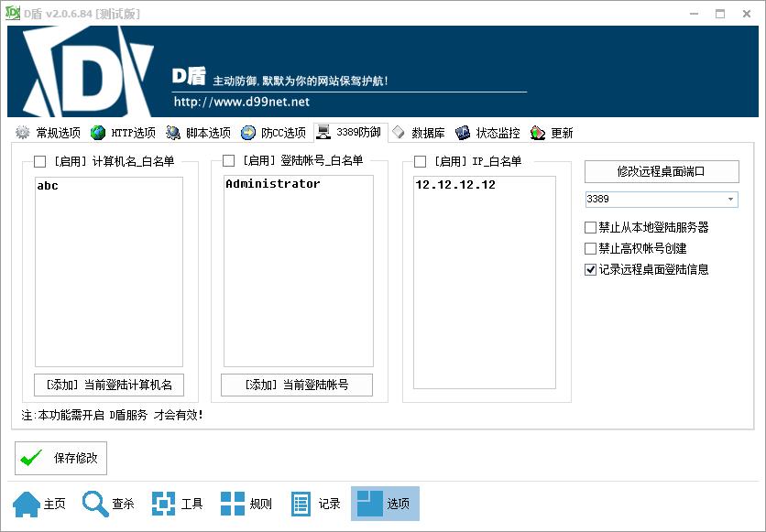Click the magnifier icon for 查杀

coord(95,504)
